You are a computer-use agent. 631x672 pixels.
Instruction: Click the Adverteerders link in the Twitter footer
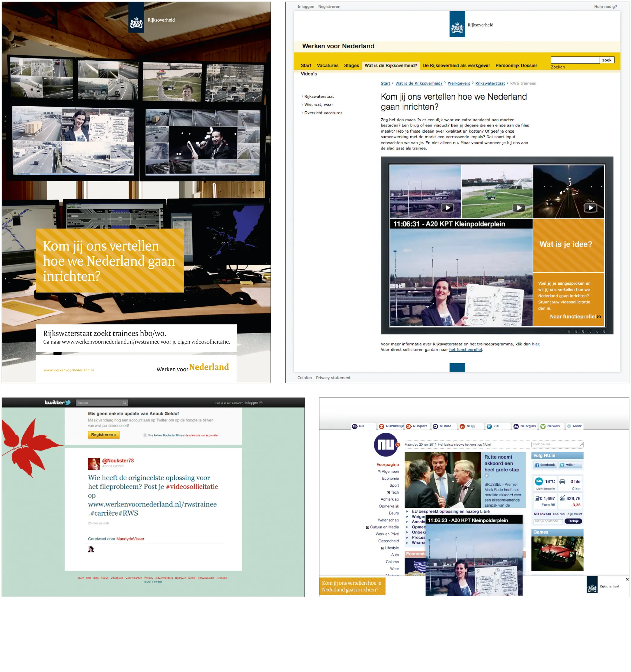click(x=164, y=578)
